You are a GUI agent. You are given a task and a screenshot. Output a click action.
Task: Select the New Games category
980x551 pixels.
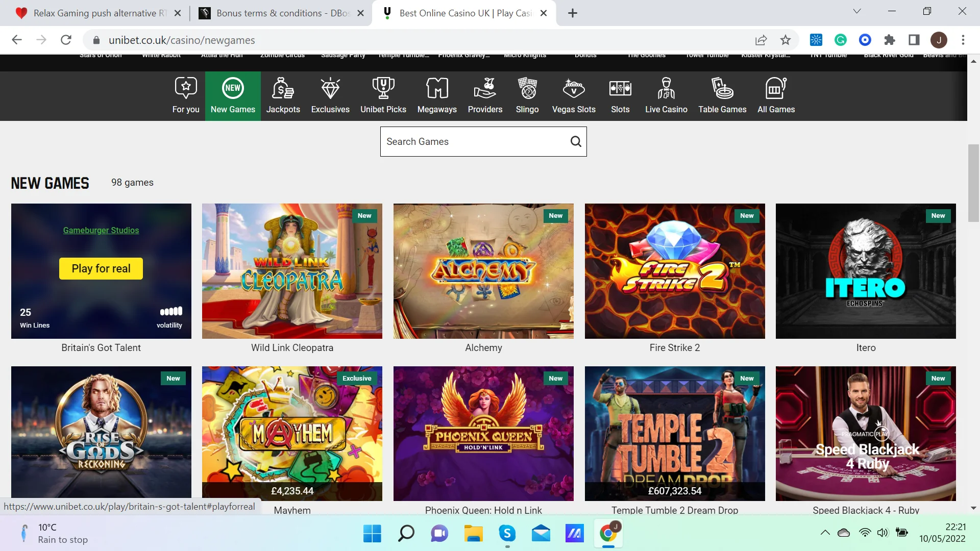coord(233,96)
